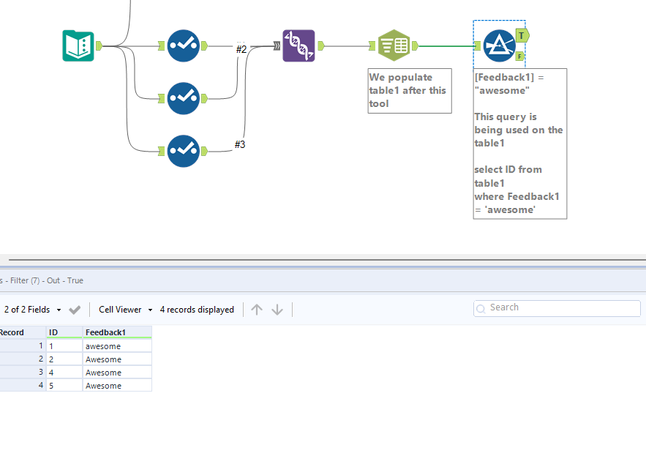Click the Filter tool's F output anchor
The image size is (646, 451).
(520, 56)
